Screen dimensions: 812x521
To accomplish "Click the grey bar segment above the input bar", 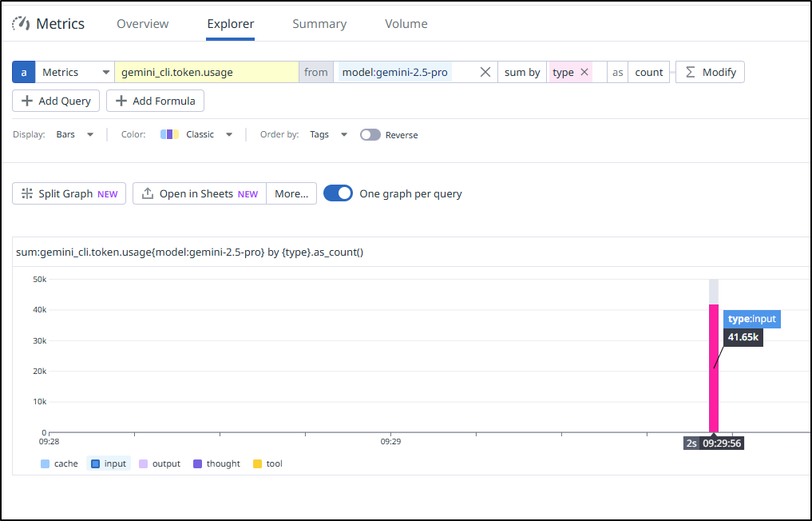I will (x=714, y=292).
